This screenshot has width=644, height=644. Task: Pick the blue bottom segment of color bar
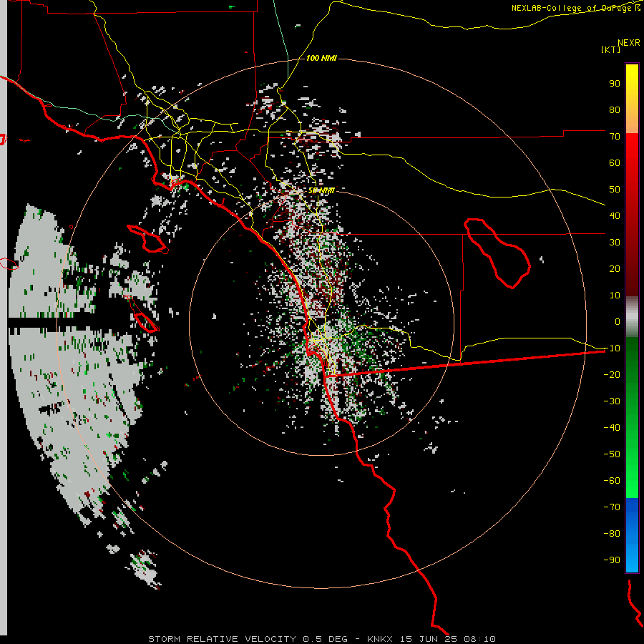click(x=632, y=535)
